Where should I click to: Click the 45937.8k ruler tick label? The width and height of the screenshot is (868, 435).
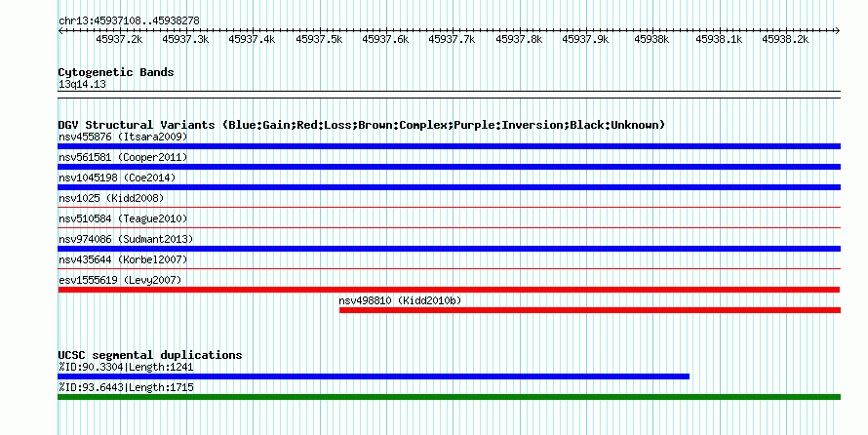[x=519, y=39]
